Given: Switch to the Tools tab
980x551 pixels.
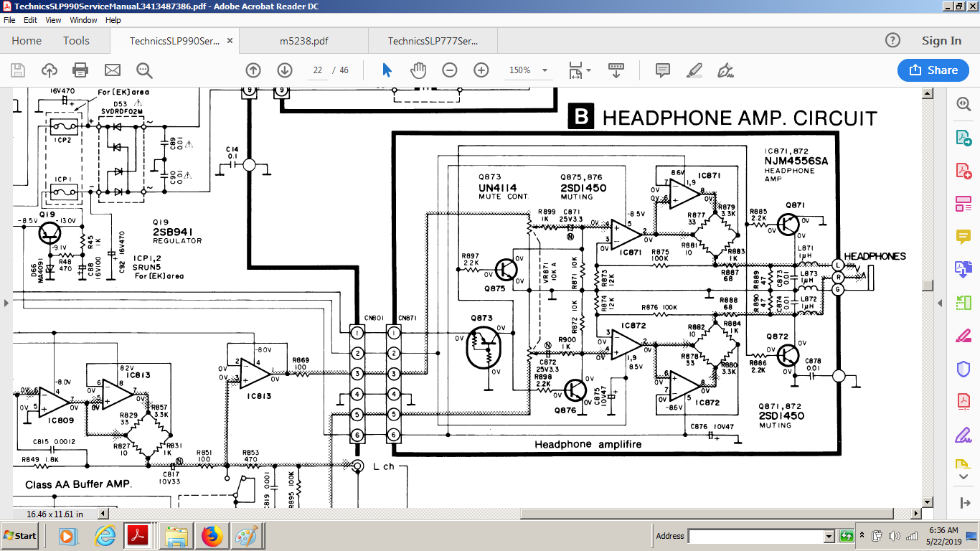Looking at the screenshot, I should pos(76,41).
